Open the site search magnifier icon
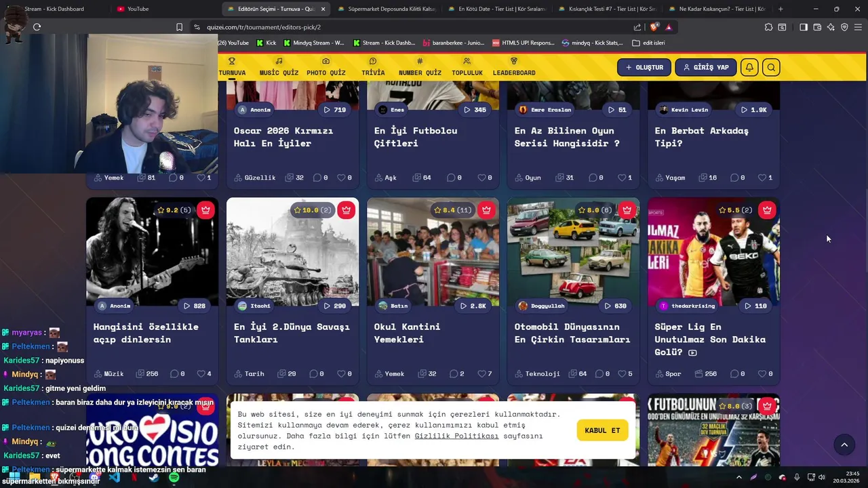The width and height of the screenshot is (868, 488). (771, 67)
